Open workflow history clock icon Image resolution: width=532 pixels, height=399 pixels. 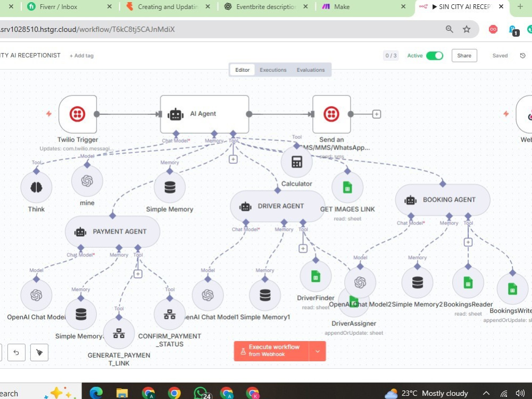pos(523,56)
